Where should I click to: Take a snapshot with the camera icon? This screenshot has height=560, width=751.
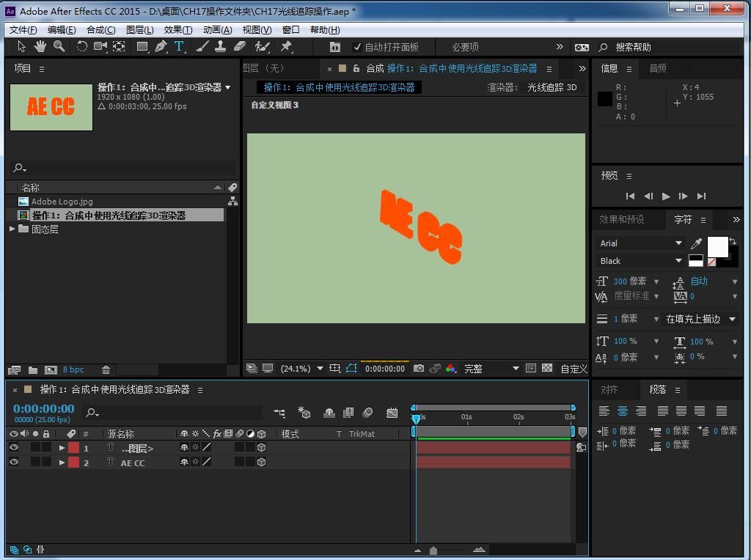click(419, 368)
